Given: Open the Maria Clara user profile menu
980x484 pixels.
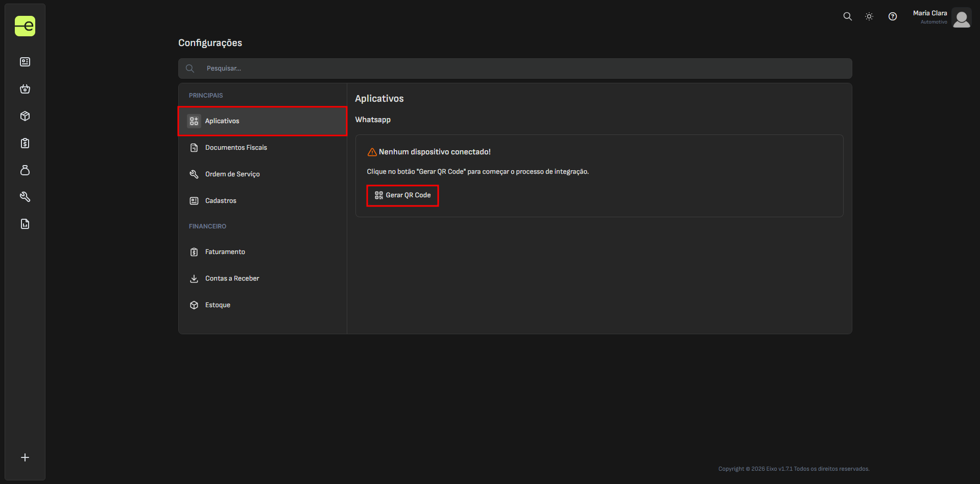Looking at the screenshot, I should 941,17.
